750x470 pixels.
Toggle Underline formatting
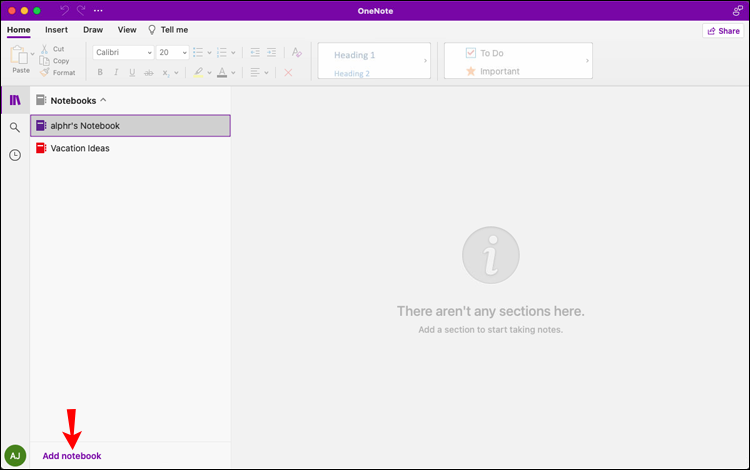(132, 72)
